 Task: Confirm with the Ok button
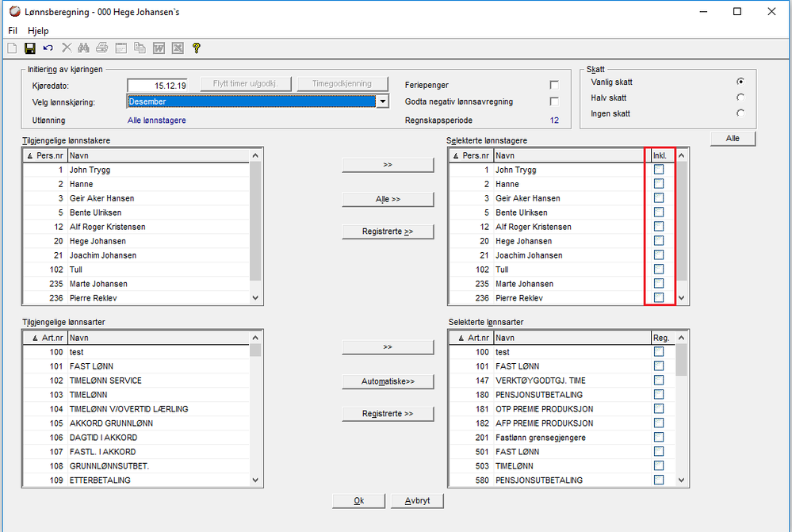pos(358,500)
